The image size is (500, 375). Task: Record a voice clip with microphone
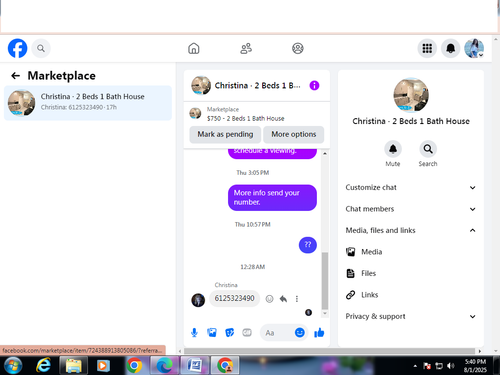(194, 332)
